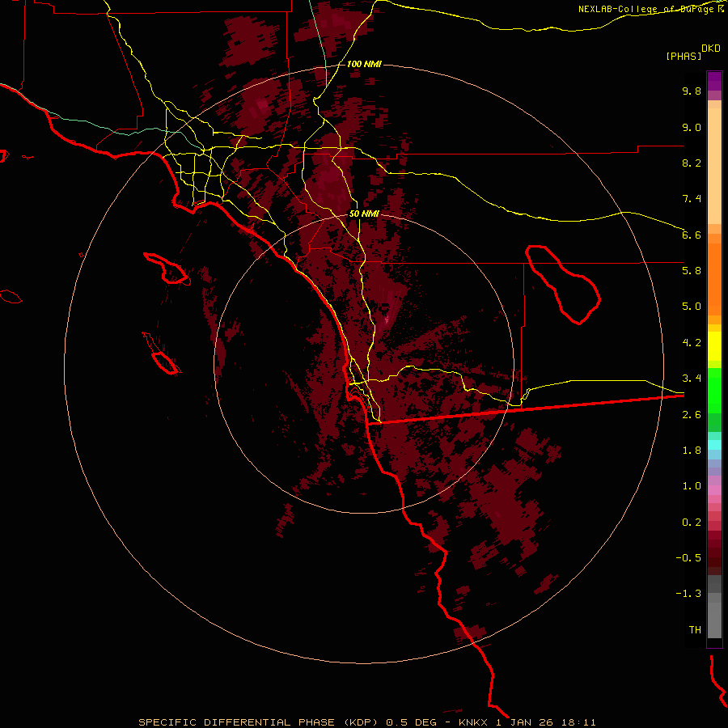Click the 5.0 value on the color scale
Screen dimensions: 728x728
click(x=692, y=307)
